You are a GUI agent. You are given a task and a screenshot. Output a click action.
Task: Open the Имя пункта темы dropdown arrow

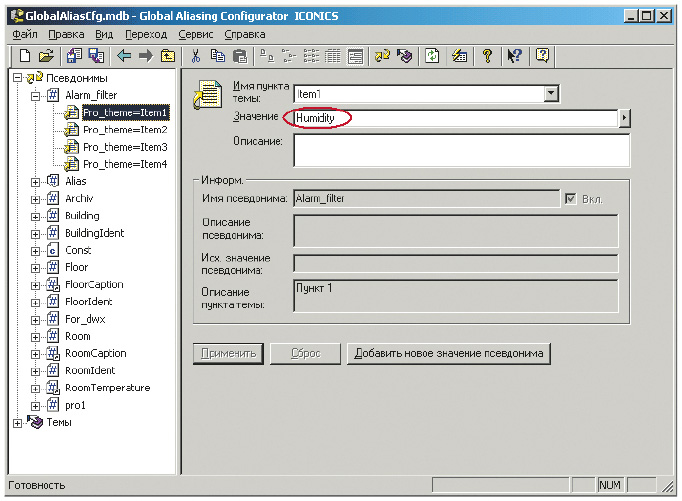tap(551, 94)
